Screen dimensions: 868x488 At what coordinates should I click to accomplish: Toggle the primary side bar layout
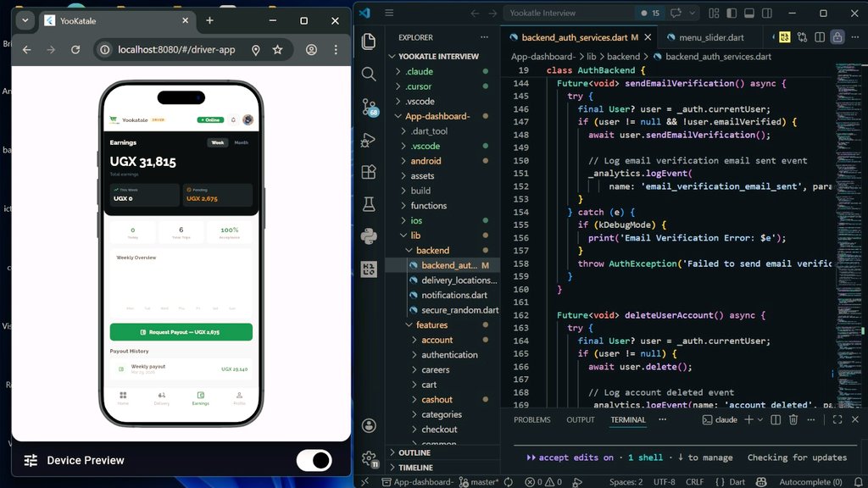(x=732, y=13)
